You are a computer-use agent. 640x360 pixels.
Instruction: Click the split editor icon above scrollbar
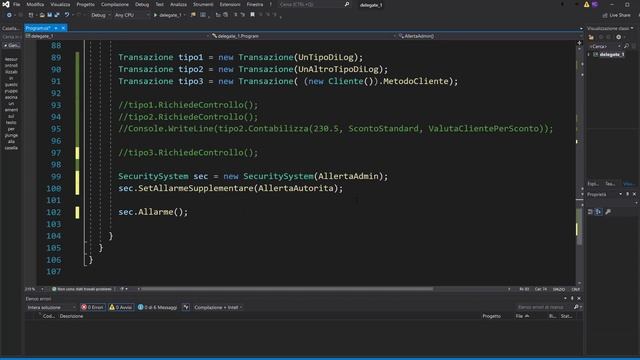[579, 43]
